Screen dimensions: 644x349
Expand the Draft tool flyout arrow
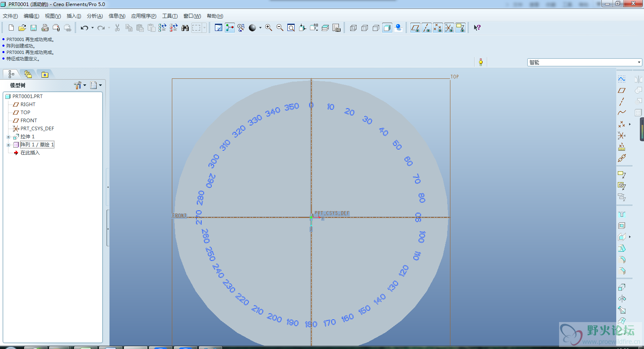click(x=630, y=237)
